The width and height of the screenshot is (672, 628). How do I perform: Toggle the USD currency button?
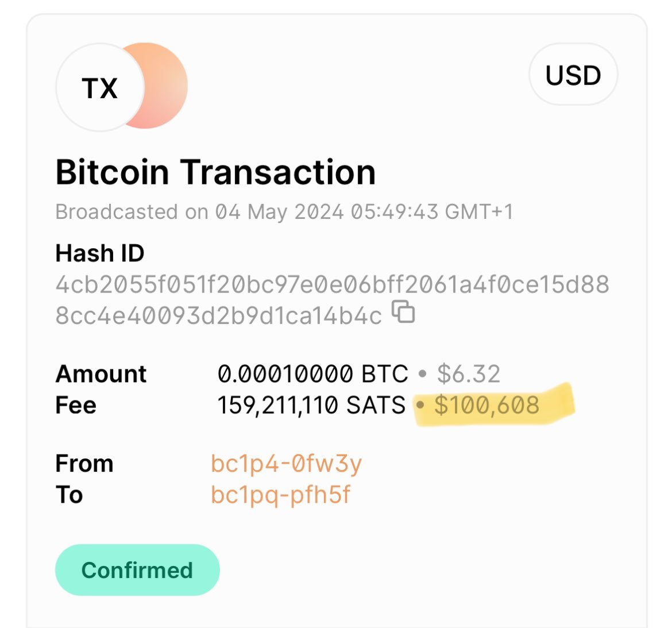(573, 75)
